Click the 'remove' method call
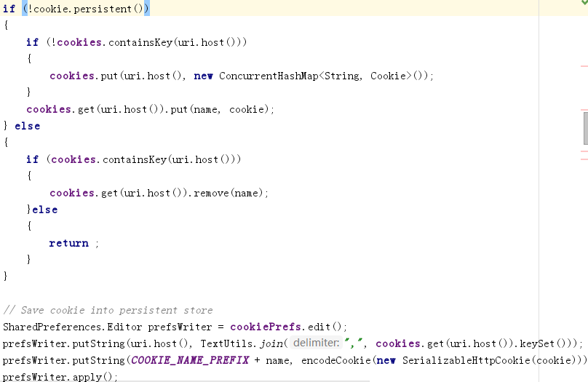 [x=211, y=193]
